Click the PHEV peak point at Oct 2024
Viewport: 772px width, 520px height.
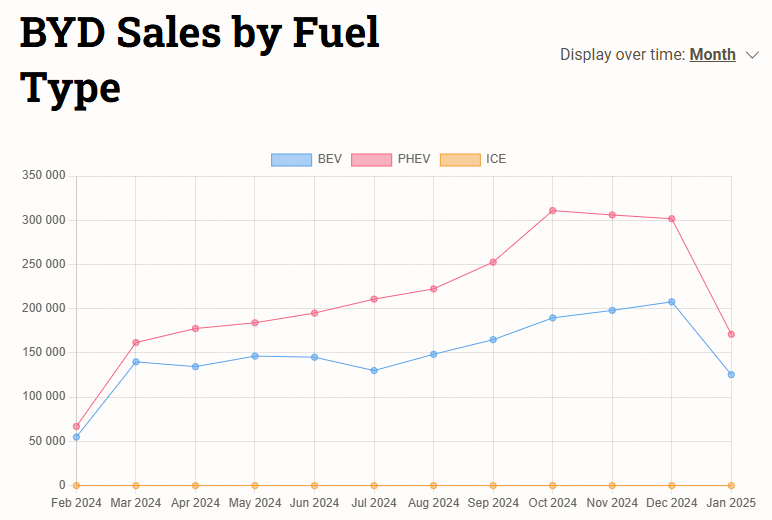(x=553, y=211)
